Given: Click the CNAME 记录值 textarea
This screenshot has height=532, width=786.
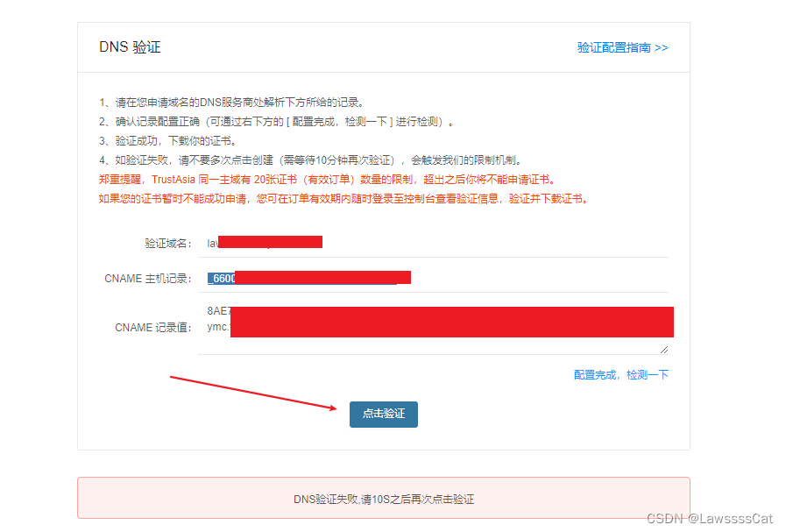Looking at the screenshot, I should 433,328.
